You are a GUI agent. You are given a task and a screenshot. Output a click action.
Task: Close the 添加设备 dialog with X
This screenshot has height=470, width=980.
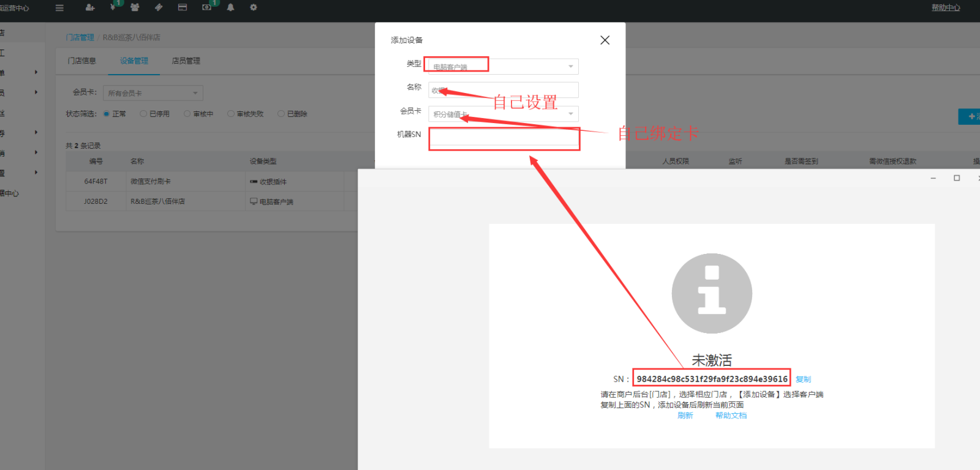(605, 40)
